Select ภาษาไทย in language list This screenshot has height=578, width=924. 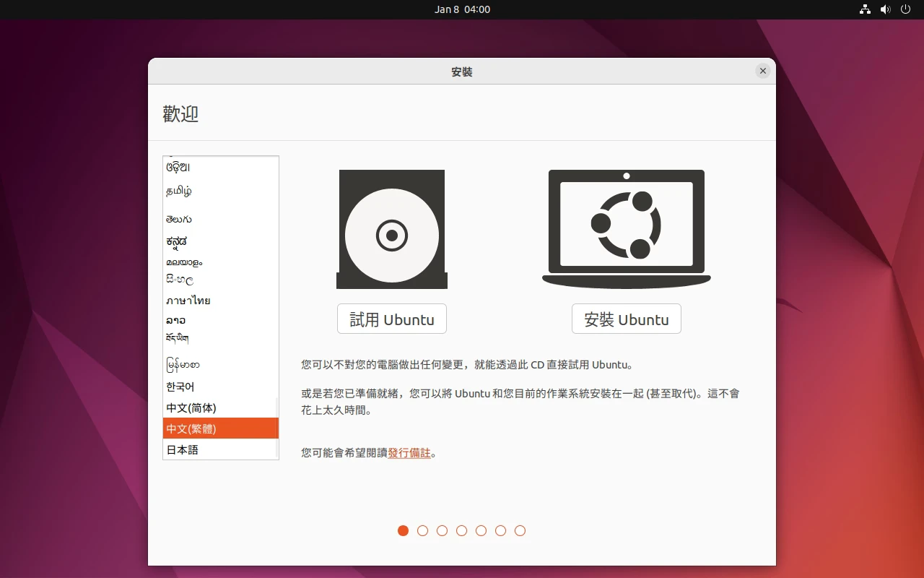[x=188, y=301]
